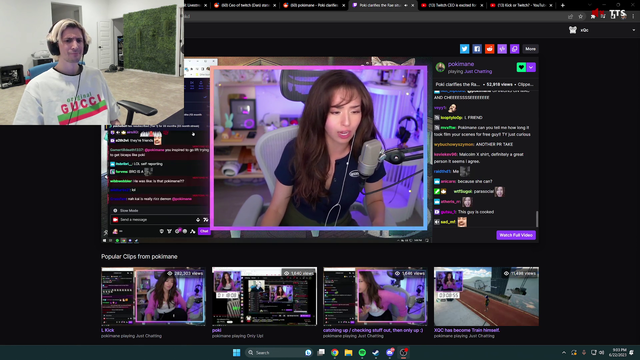This screenshot has width=640, height=360.
Task: Close the Poki clarifies the Rae tab
Action: pos(413,5)
